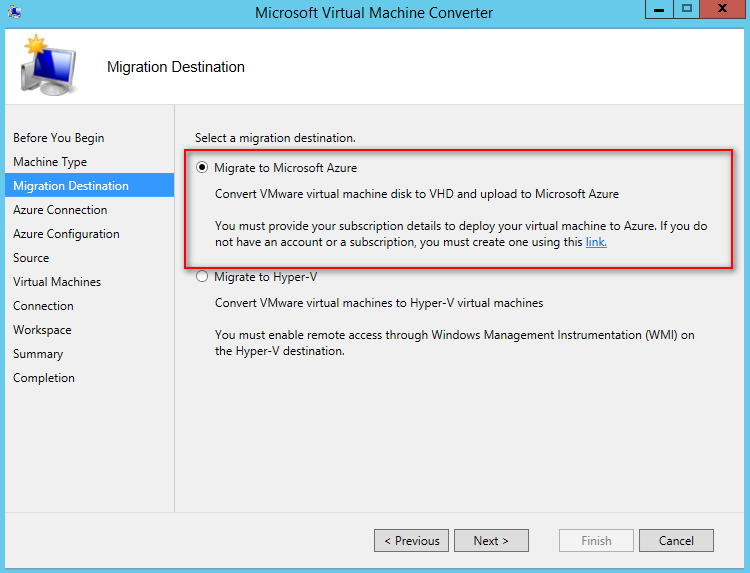Open the Before You Begin step
750x573 pixels.
tap(58, 138)
